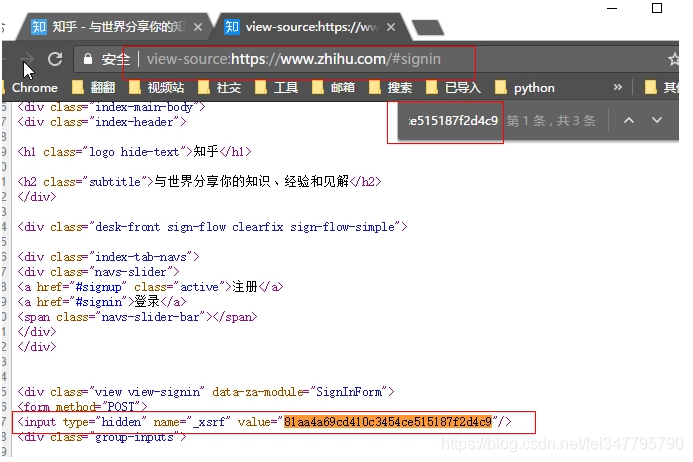The image size is (693, 462).
Task: Click the 'index-tab-navs' div line
Action: pos(108,257)
